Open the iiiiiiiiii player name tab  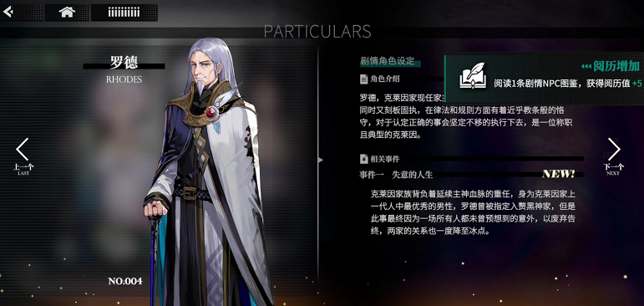[x=124, y=13]
